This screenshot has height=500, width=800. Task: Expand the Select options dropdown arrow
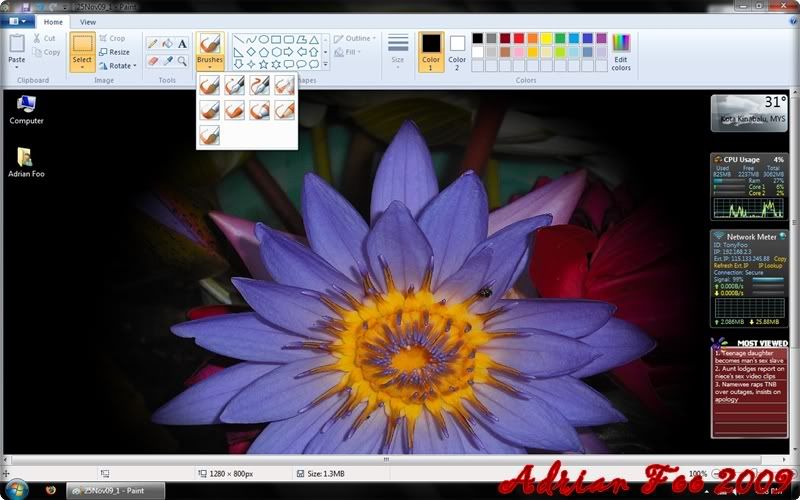coord(82,67)
